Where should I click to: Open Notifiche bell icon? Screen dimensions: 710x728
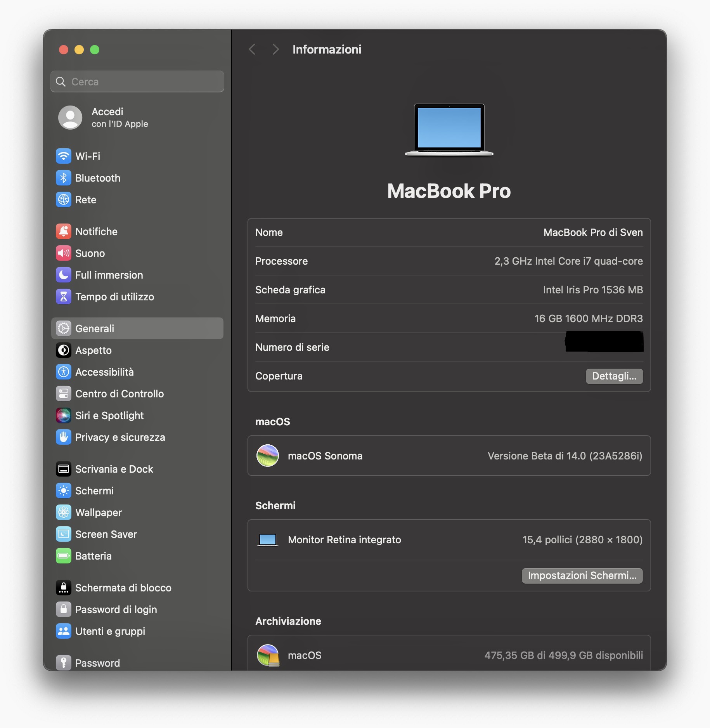(x=64, y=231)
